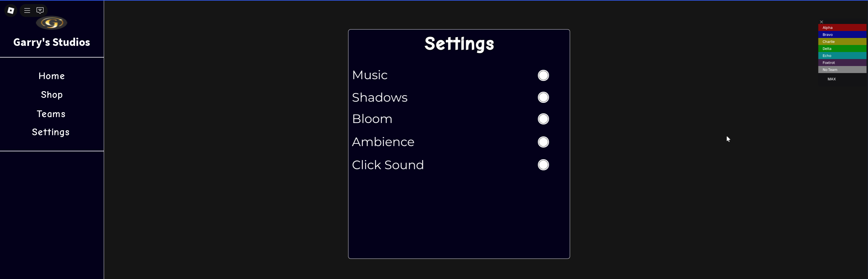Select the teal Echo team
This screenshot has width=868, height=279.
(842, 56)
